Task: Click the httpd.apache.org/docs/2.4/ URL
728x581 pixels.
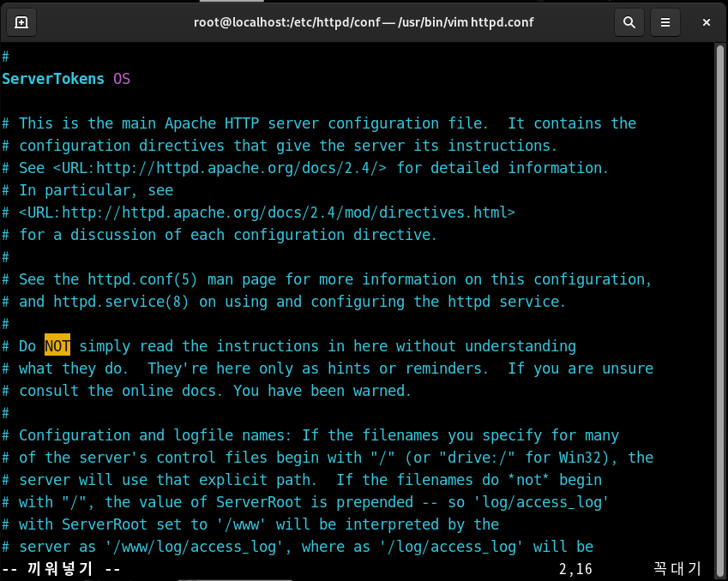Action: [x=220, y=168]
